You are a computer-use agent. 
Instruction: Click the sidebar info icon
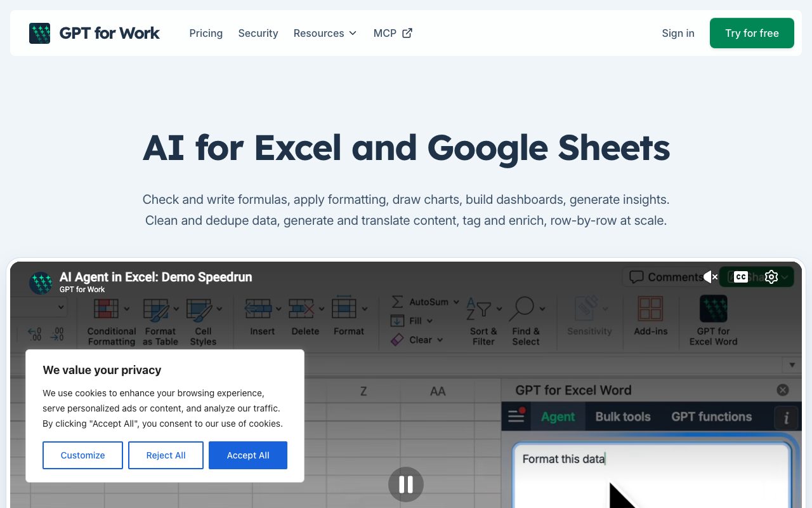(x=787, y=418)
